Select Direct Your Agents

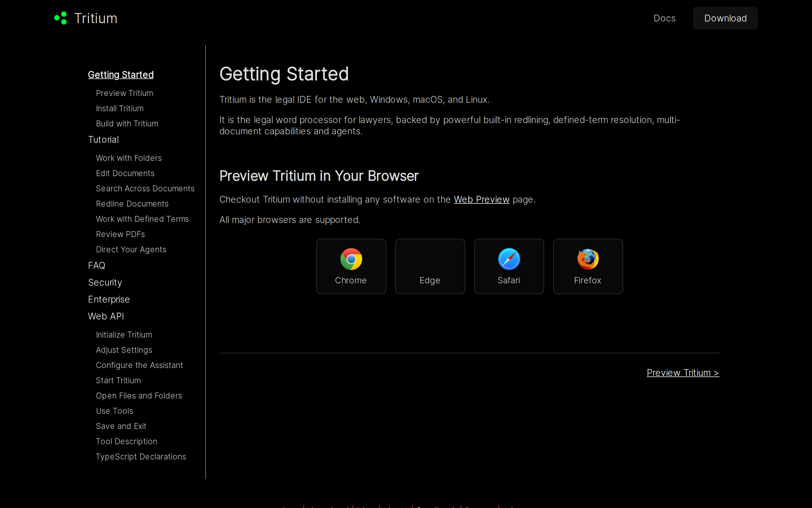click(x=131, y=250)
